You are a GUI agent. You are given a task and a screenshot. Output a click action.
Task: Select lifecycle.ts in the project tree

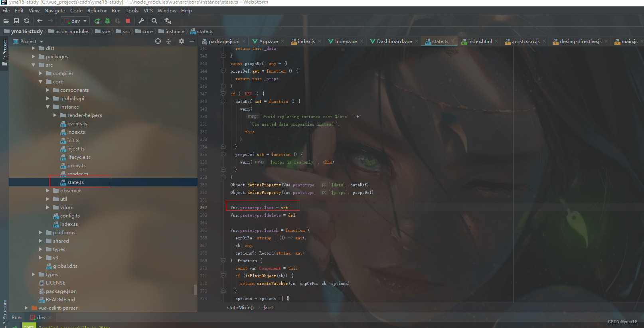tap(79, 157)
